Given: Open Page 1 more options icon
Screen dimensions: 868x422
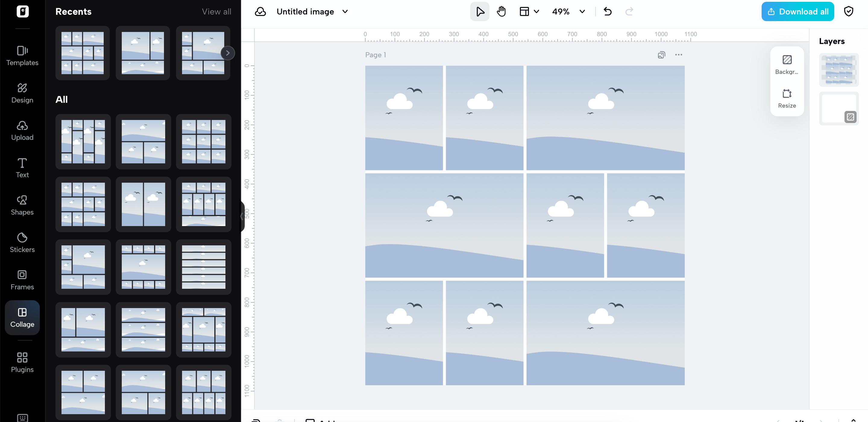Looking at the screenshot, I should 678,55.
